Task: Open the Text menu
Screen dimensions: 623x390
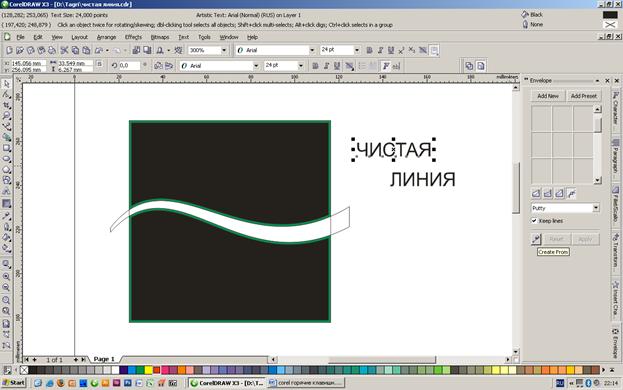Action: 183,37
